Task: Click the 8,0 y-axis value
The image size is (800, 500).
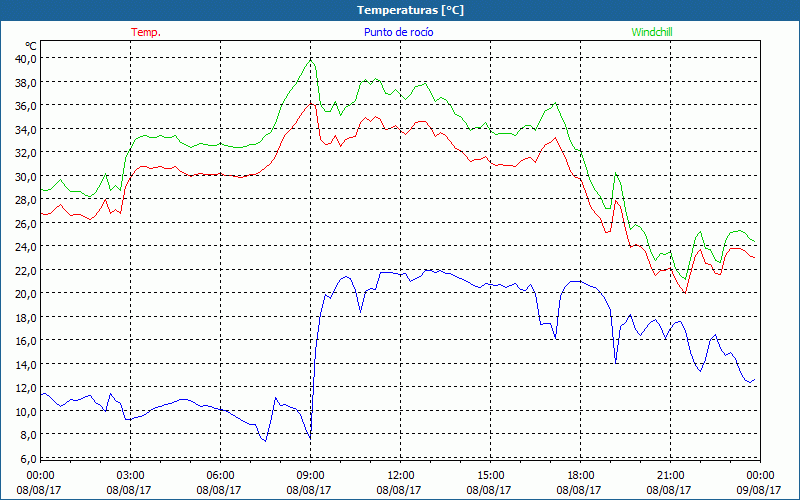Action: 28,435
